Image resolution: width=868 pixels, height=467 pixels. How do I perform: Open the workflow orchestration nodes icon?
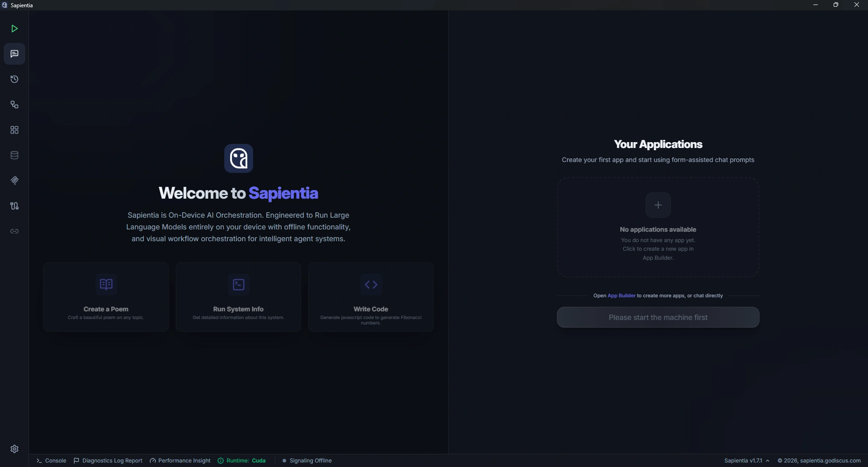[14, 105]
